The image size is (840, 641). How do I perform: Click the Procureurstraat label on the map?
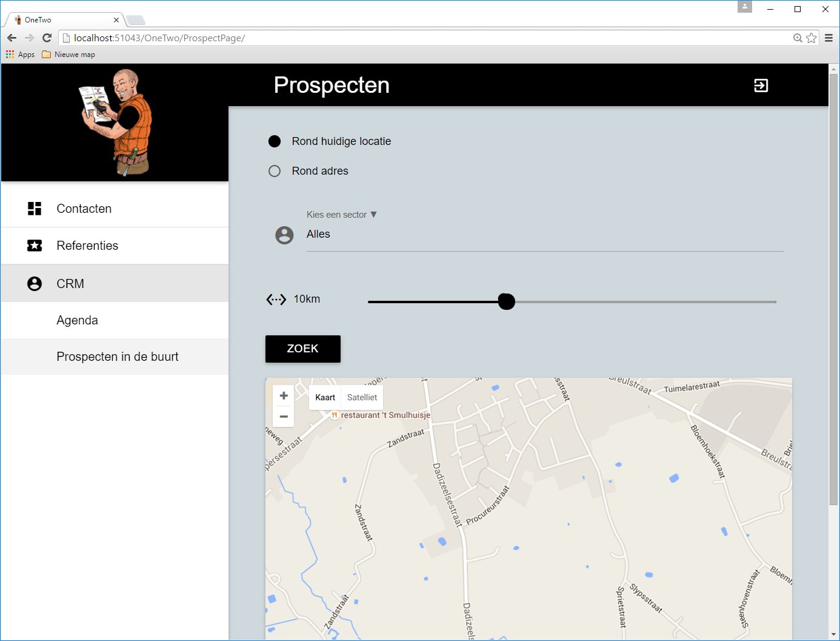click(x=488, y=505)
